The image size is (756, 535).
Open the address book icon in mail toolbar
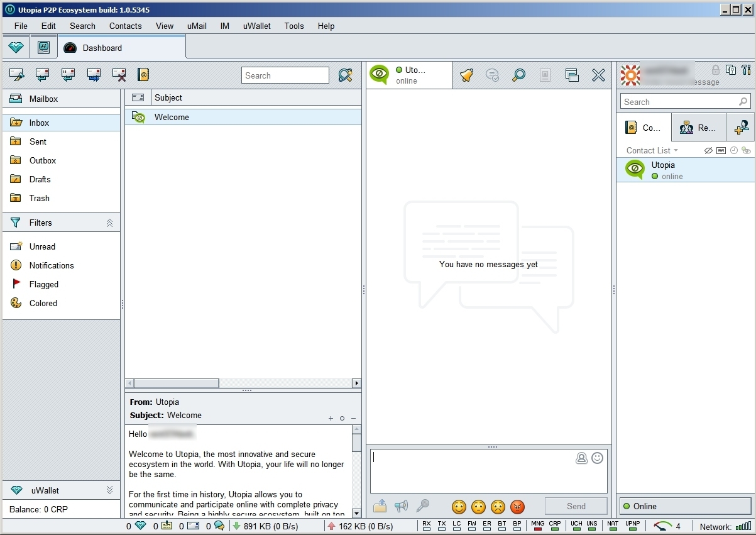tap(143, 75)
